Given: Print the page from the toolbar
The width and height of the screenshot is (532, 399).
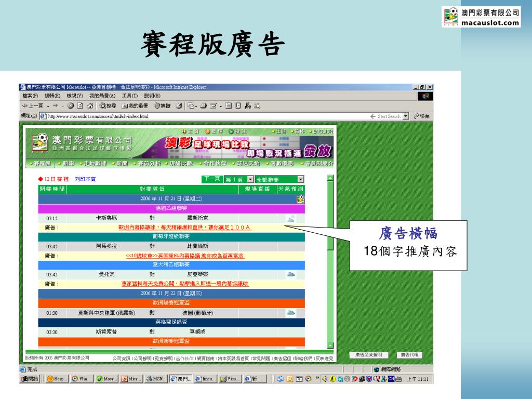Looking at the screenshot, I should 203,106.
